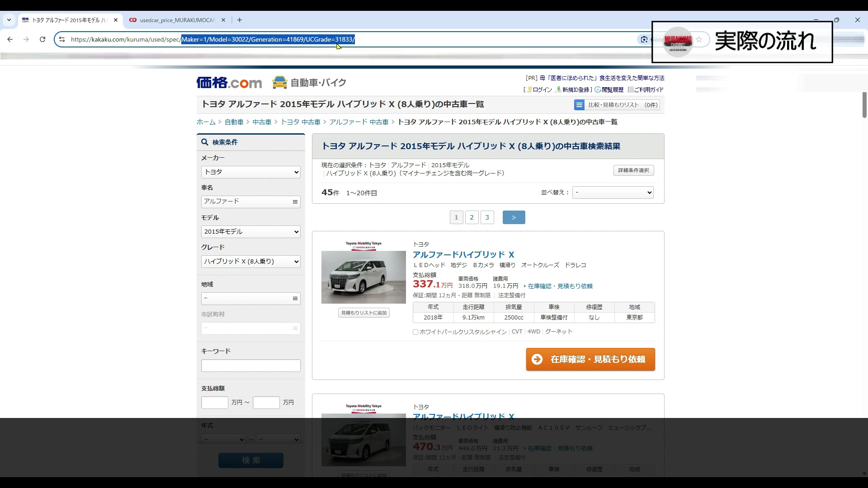Open the 閲覧履歴 link
868x488 pixels.
tap(613, 90)
